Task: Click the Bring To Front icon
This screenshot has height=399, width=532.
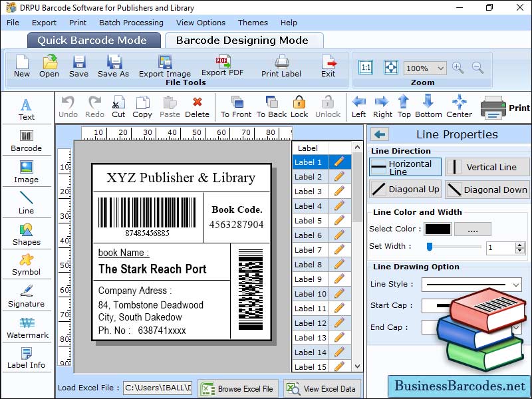Action: (x=236, y=106)
